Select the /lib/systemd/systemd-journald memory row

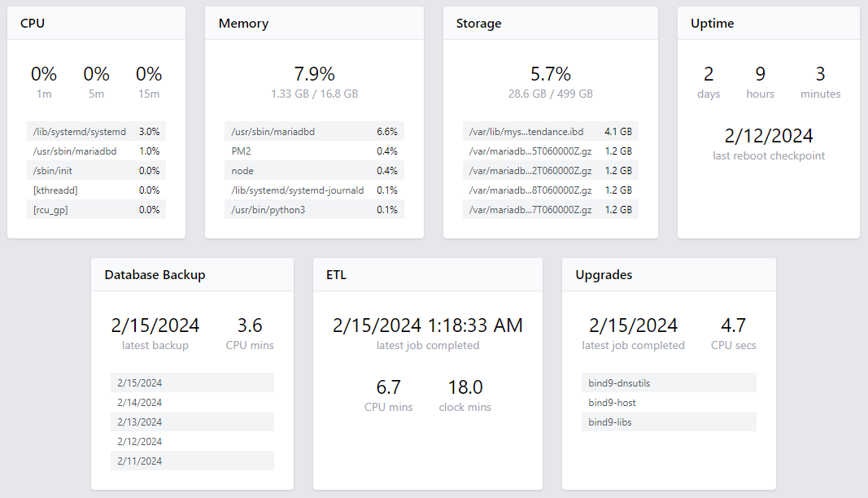[x=315, y=190]
